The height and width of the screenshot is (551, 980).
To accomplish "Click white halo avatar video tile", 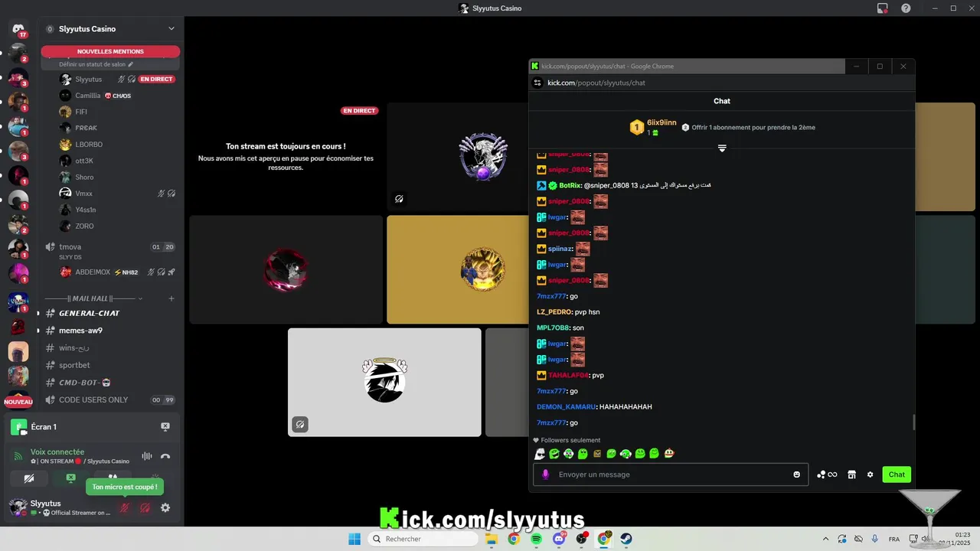I will pos(384,383).
